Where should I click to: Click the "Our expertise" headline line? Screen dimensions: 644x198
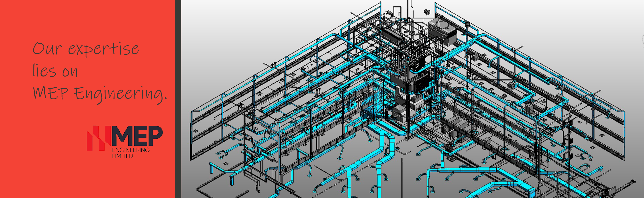point(86,49)
